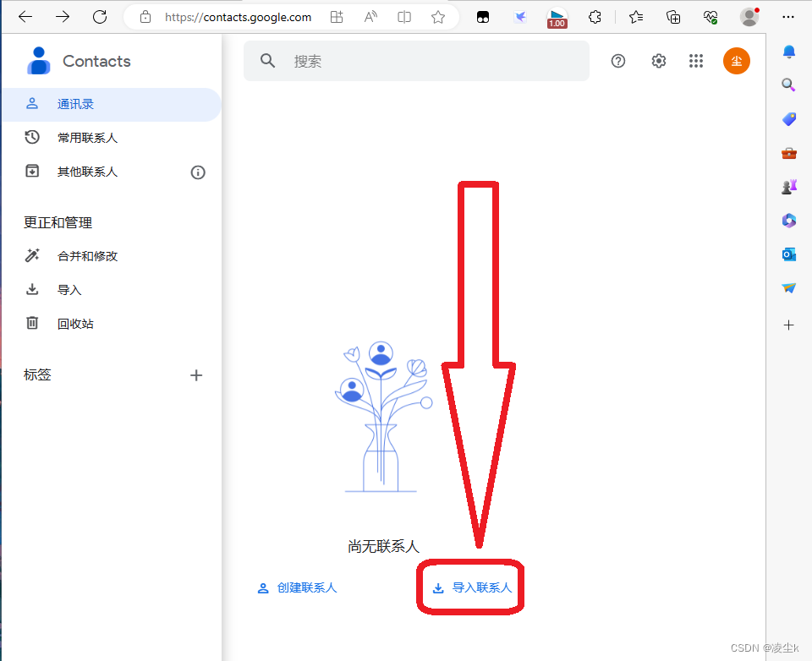Open Edge sidebar search icon

[x=788, y=85]
